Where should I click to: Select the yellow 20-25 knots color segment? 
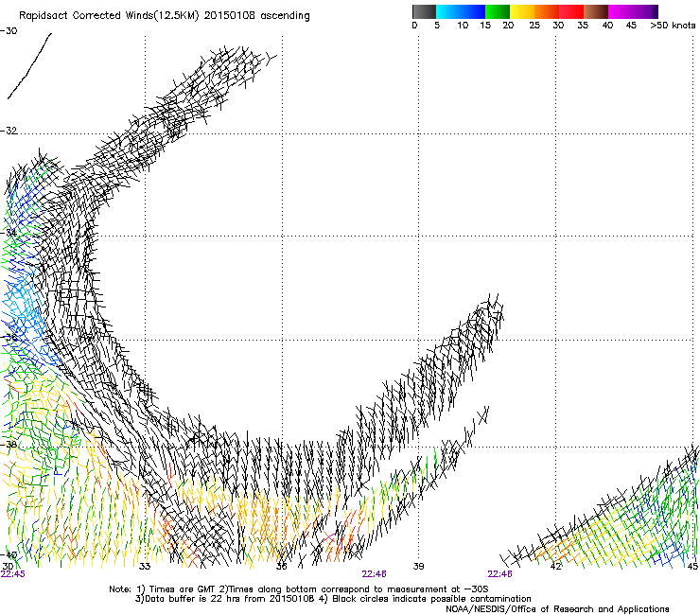522,11
